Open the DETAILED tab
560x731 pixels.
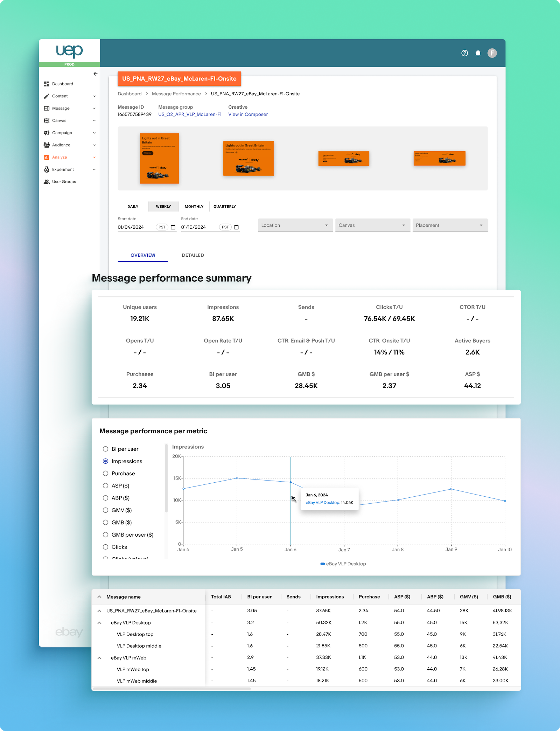(193, 255)
